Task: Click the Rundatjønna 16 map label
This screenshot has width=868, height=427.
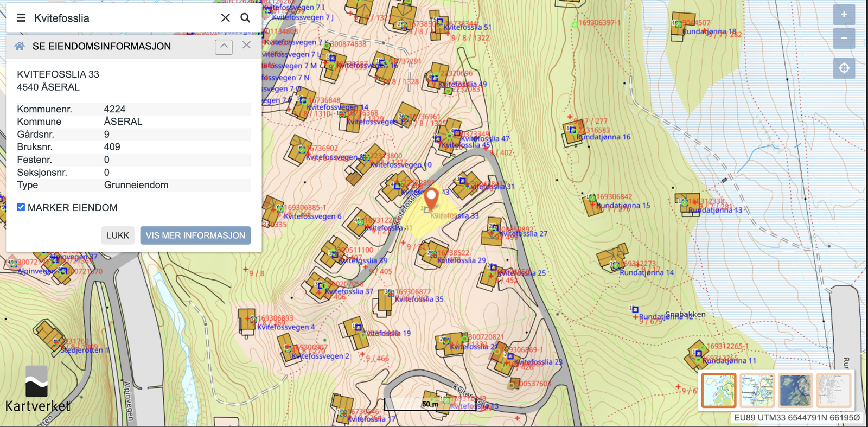Action: pyautogui.click(x=603, y=137)
